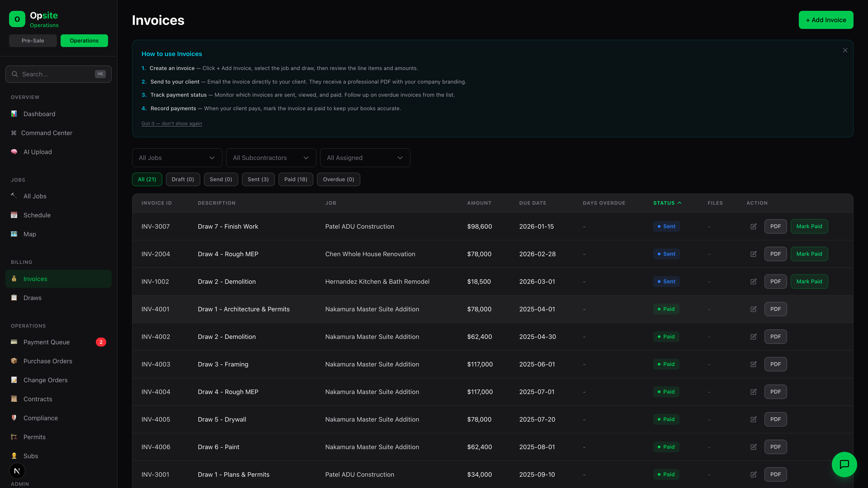Open the Command Center
Image resolution: width=868 pixels, height=488 pixels.
click(47, 133)
